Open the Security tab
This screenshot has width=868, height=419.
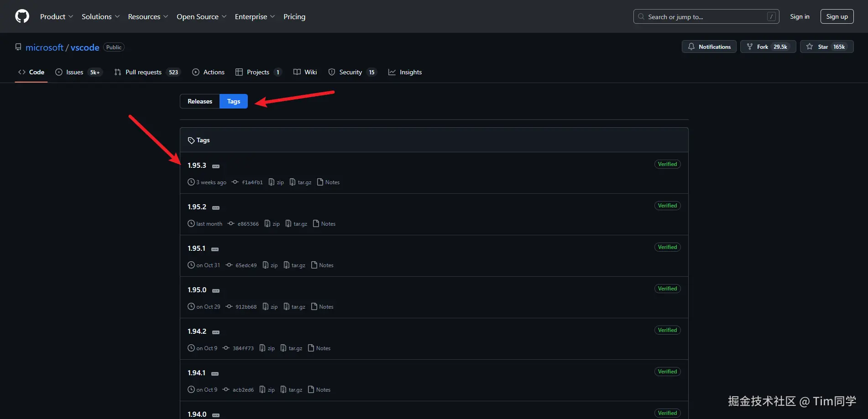352,72
